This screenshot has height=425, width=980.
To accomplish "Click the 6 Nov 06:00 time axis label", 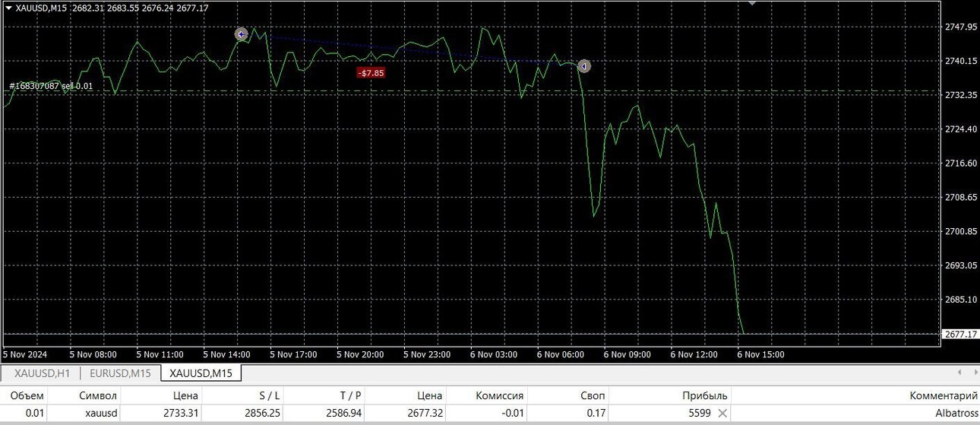I will point(561,354).
